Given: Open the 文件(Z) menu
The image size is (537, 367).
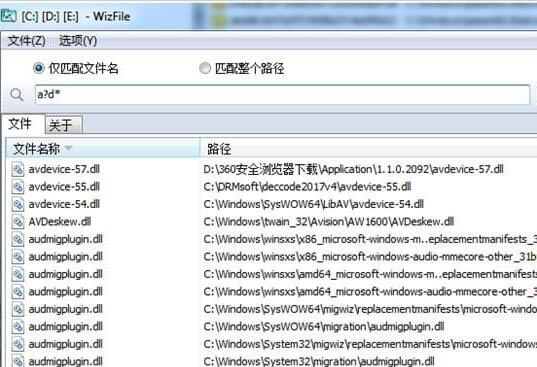Looking at the screenshot, I should tap(26, 41).
